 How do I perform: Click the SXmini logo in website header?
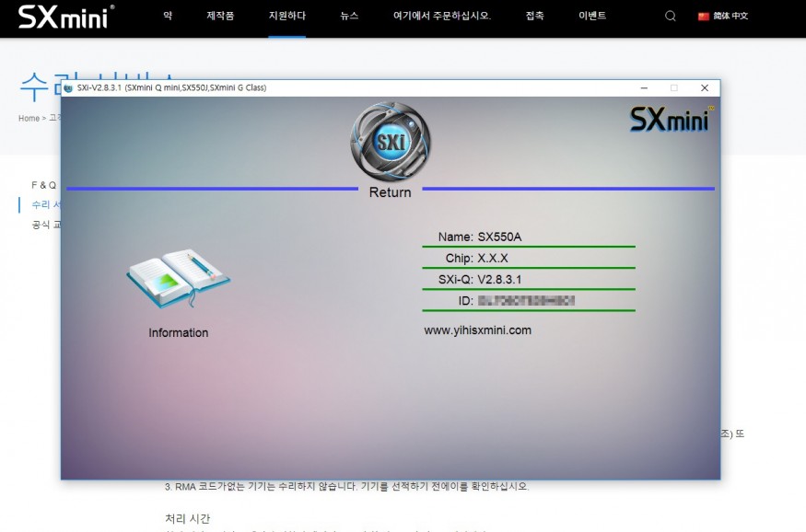pyautogui.click(x=65, y=17)
